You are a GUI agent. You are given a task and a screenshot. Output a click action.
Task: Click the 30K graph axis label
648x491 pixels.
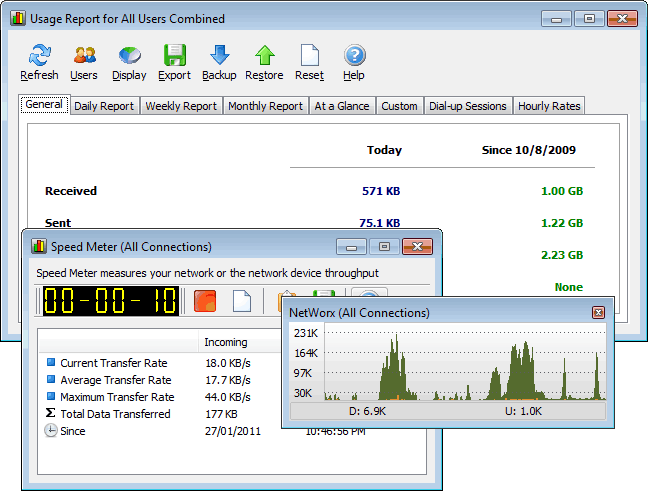click(303, 393)
